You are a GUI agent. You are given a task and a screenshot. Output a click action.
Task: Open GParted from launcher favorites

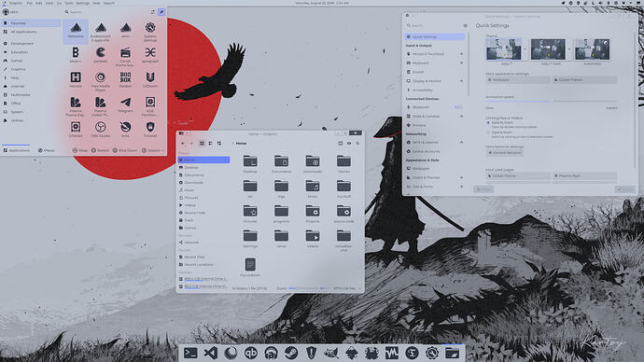click(x=76, y=129)
